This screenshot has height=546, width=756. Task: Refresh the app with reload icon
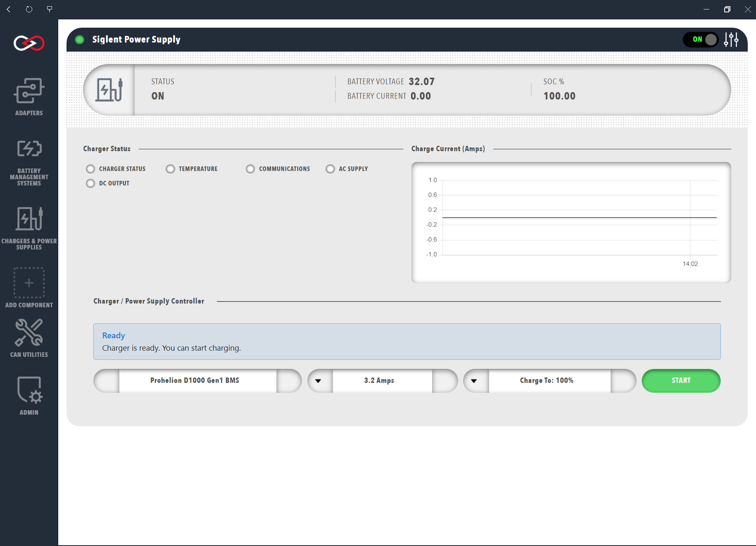(x=29, y=9)
